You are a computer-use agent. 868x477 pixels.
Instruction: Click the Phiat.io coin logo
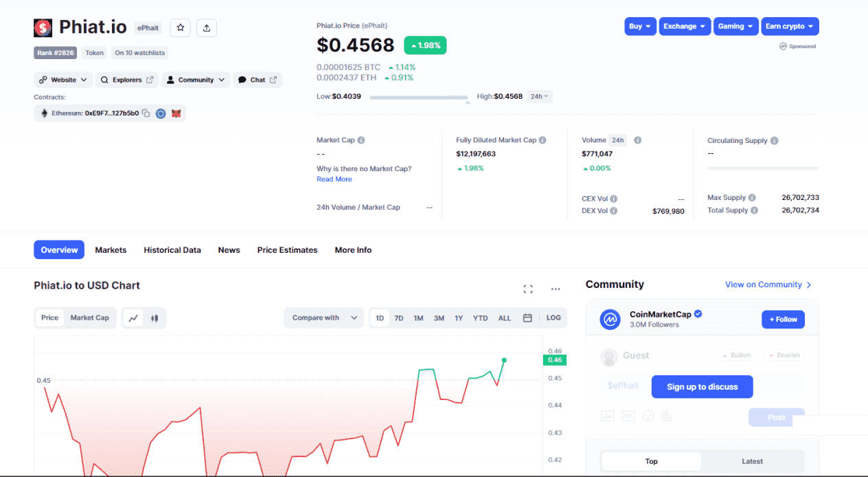(43, 27)
